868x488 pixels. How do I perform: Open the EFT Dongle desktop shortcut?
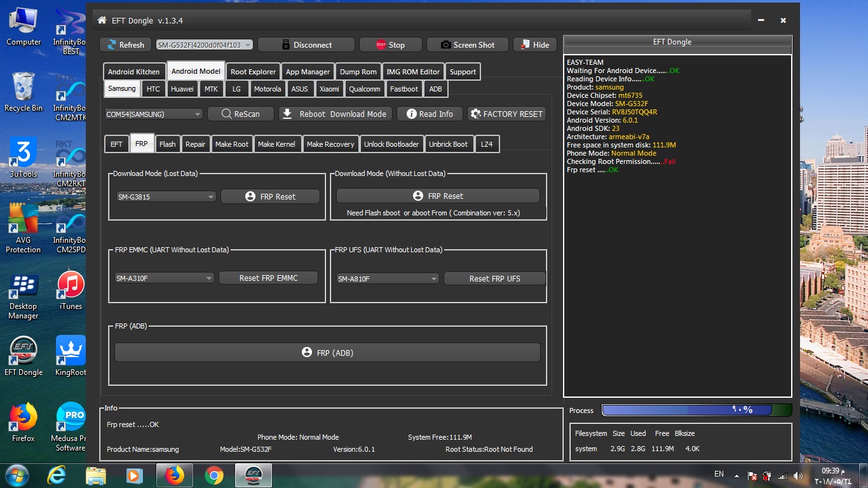tap(24, 356)
